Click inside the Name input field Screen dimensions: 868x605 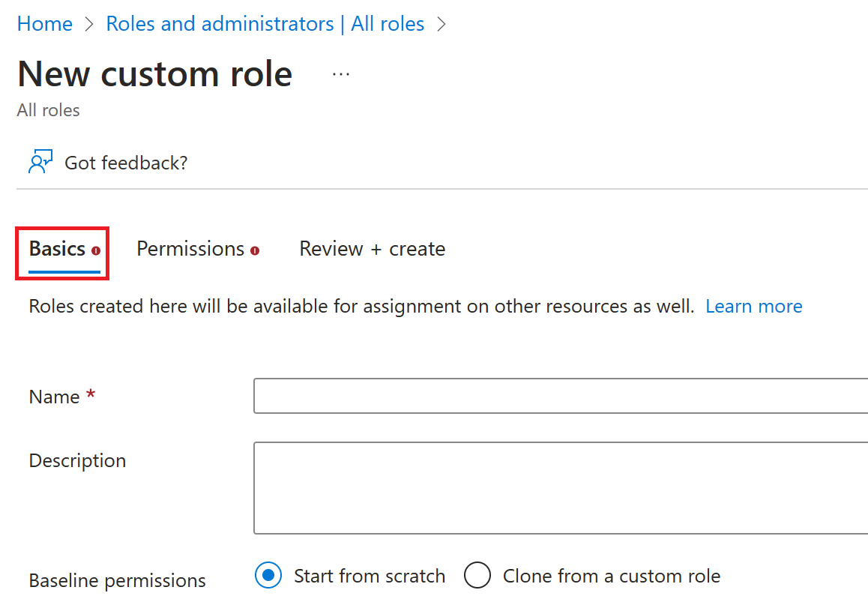525,396
